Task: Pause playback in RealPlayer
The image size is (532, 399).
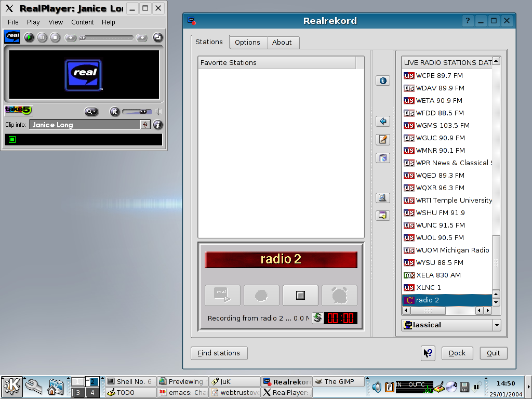Action: [42, 37]
